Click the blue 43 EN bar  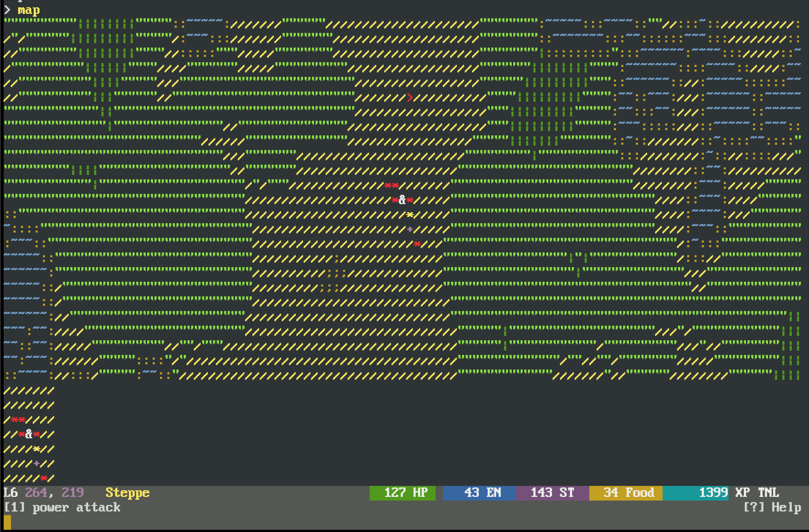(x=479, y=493)
